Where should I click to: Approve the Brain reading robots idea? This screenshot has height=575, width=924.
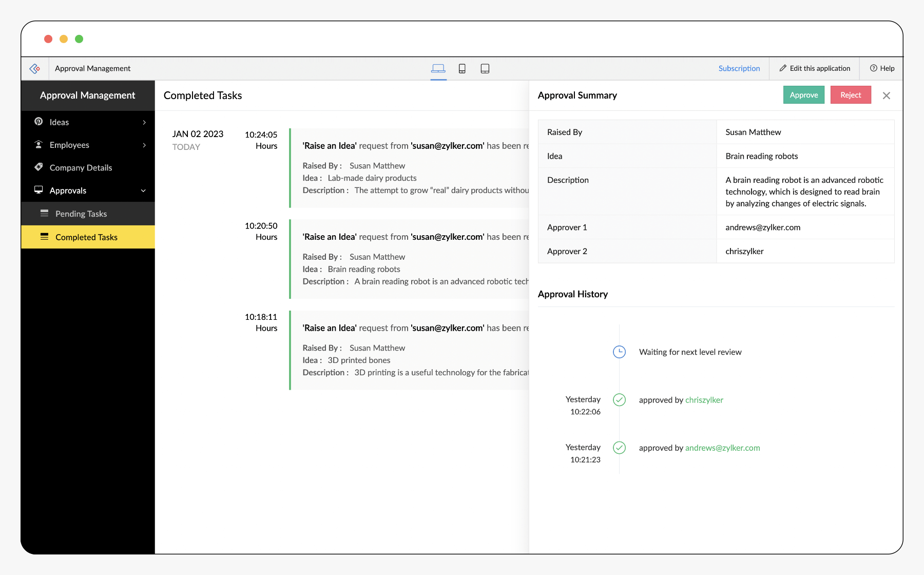click(x=804, y=95)
